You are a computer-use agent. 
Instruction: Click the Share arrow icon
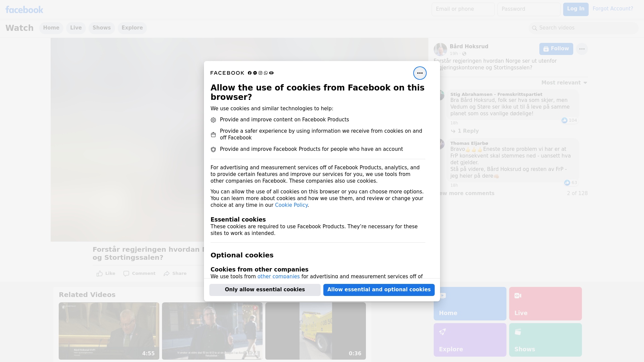point(167,274)
